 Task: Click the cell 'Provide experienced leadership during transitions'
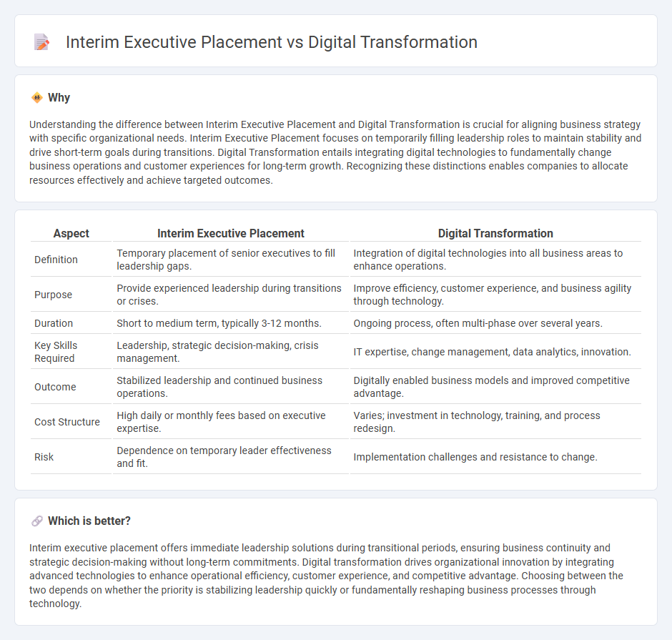pyautogui.click(x=229, y=295)
